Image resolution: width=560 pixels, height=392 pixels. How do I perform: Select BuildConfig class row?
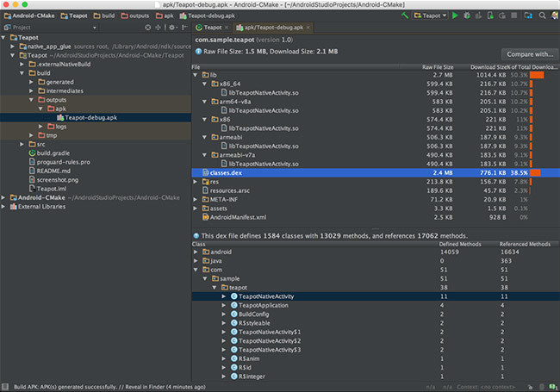tap(376, 314)
